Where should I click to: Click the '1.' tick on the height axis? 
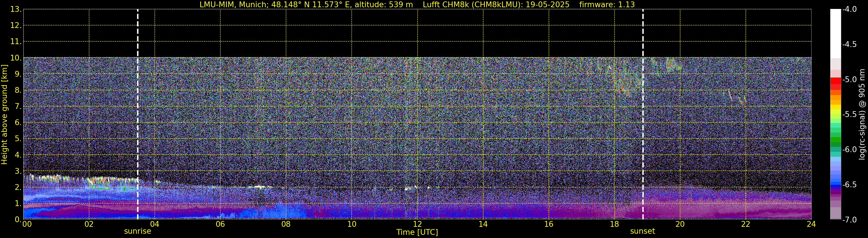18,204
